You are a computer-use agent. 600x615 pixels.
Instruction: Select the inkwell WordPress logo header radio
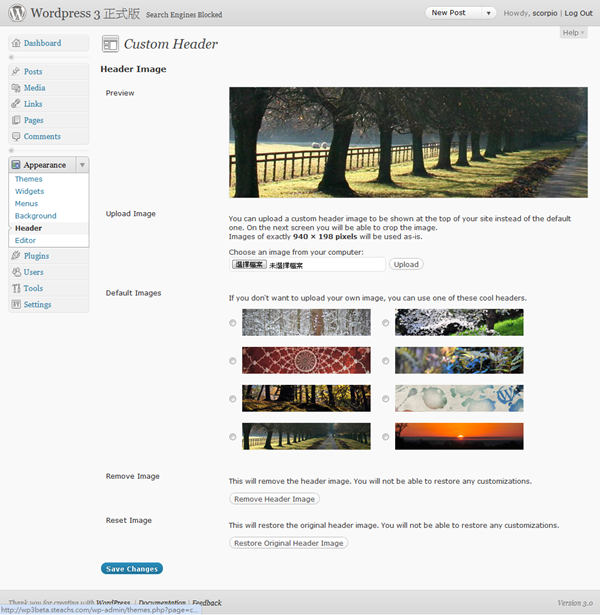pos(385,399)
